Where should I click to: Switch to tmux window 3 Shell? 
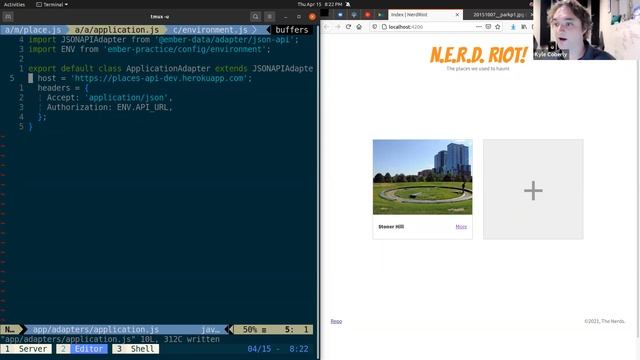click(136, 349)
